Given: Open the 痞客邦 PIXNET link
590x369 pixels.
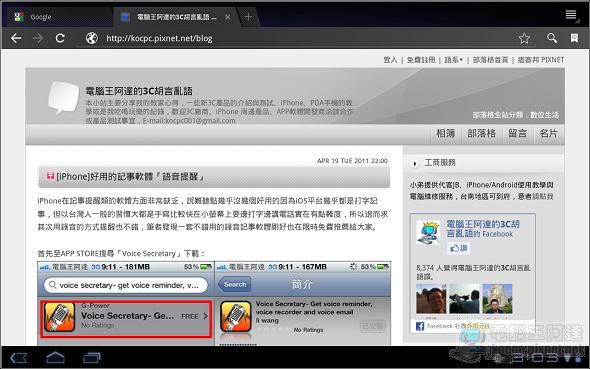Looking at the screenshot, I should point(541,60).
